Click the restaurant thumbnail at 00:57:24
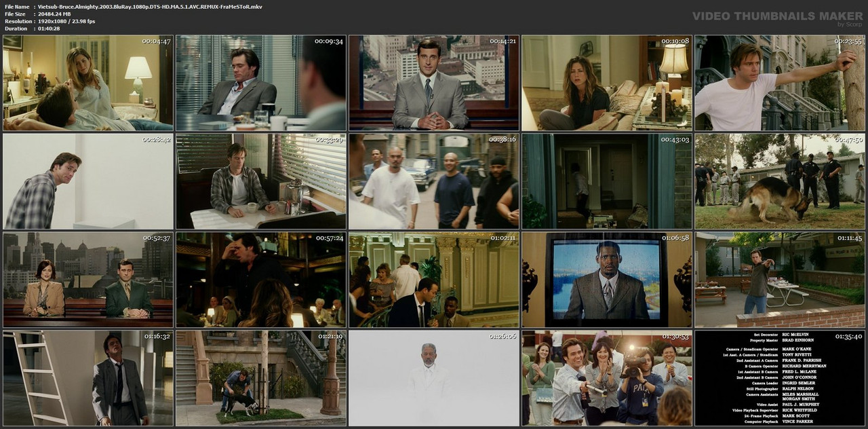Screen dimensions: 868x429 coord(261,280)
